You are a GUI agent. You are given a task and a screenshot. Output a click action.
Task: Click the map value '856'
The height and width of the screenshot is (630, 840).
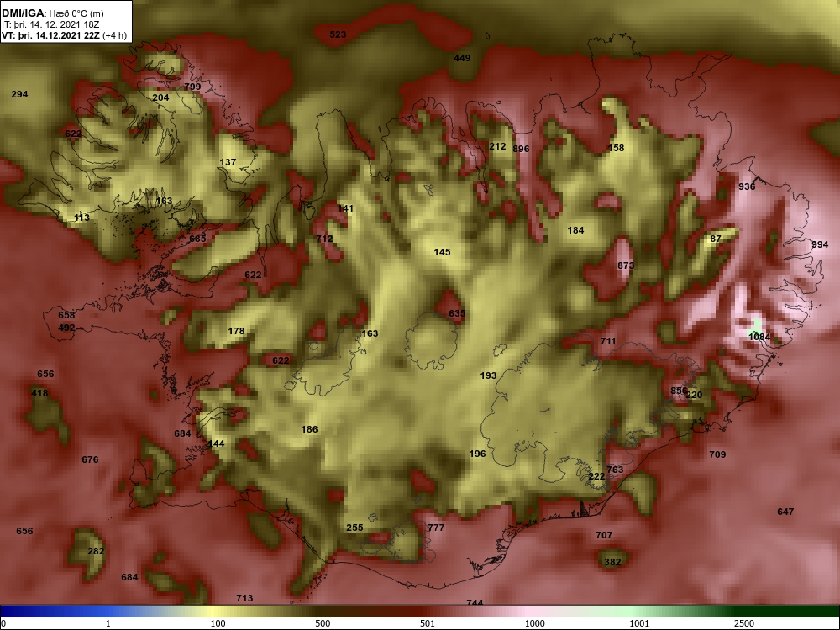click(x=678, y=391)
